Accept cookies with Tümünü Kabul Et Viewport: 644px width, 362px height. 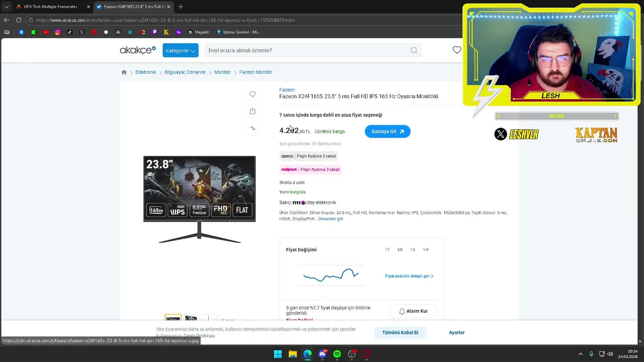click(400, 332)
